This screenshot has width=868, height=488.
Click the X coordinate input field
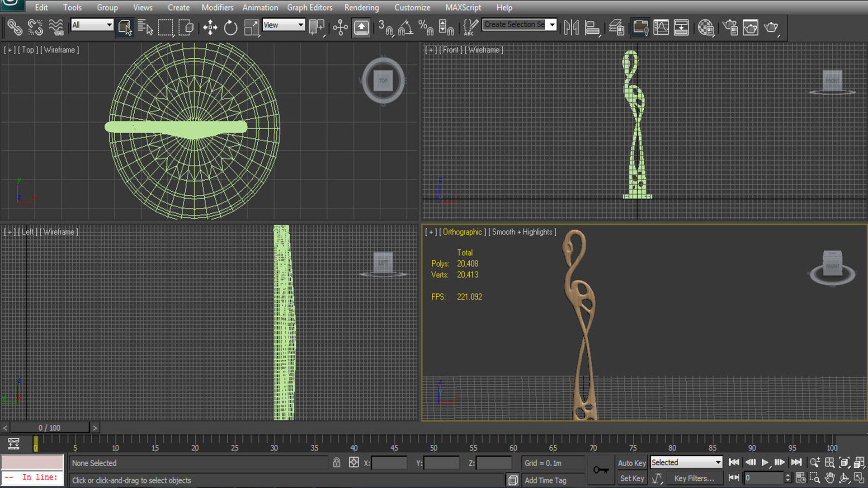389,463
